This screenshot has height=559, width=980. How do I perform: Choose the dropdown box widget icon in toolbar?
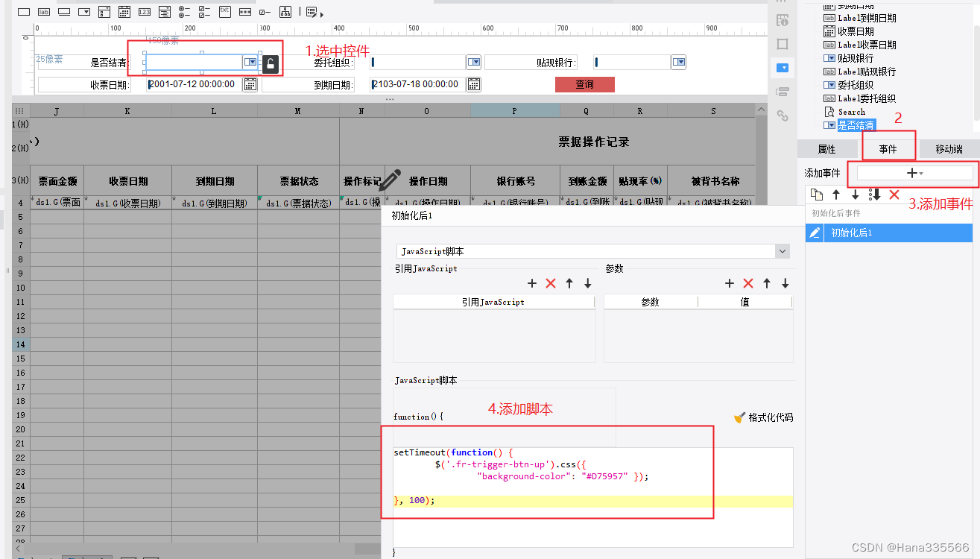pyautogui.click(x=84, y=12)
